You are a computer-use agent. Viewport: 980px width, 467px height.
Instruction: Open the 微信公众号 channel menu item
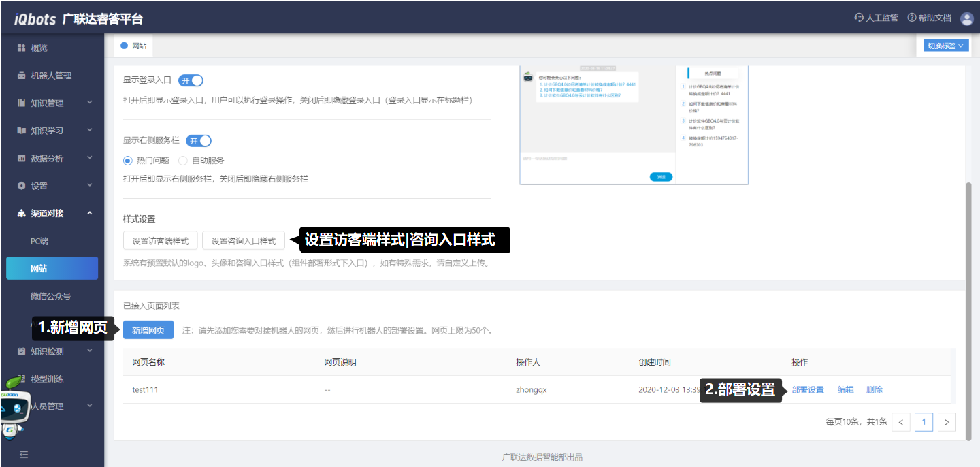tap(50, 296)
